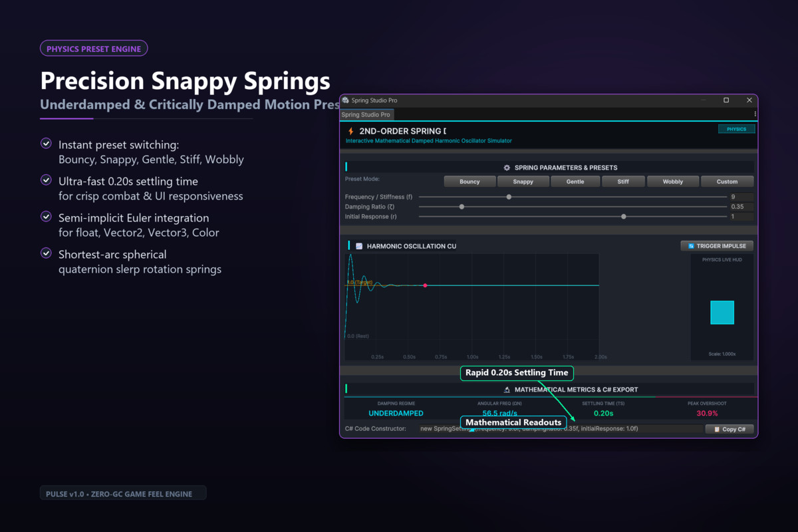This screenshot has height=532, width=798.
Task: Click the "PHYSICS LIVE HUD" heading
Action: pos(722,259)
